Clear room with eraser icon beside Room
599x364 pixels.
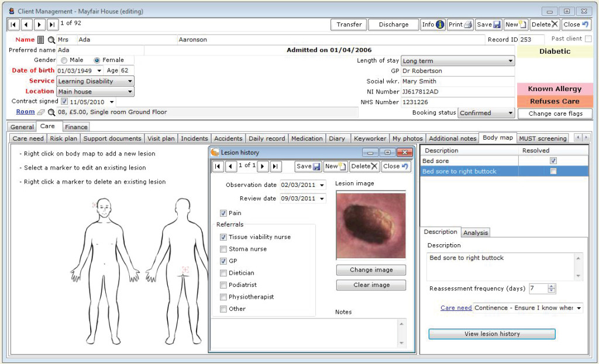point(41,112)
